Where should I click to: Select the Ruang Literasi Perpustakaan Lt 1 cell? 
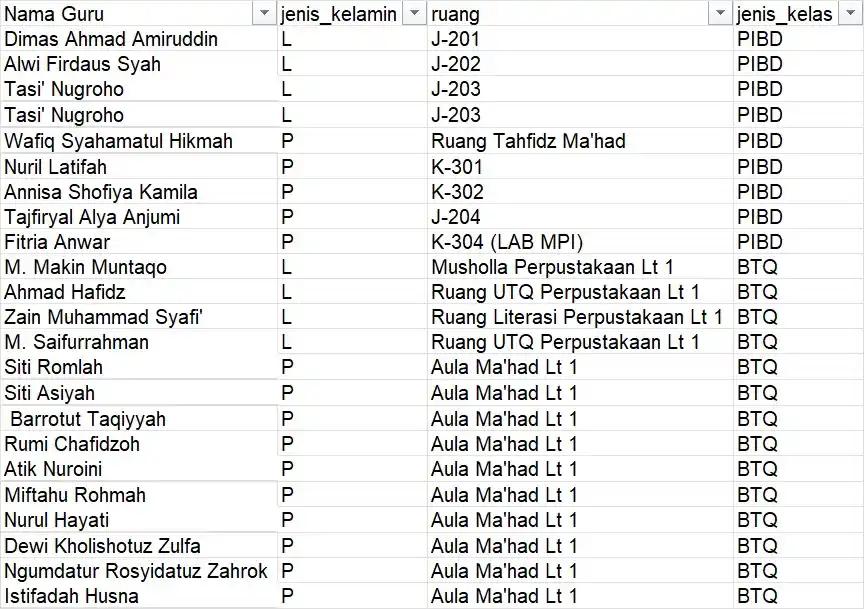[580, 317]
